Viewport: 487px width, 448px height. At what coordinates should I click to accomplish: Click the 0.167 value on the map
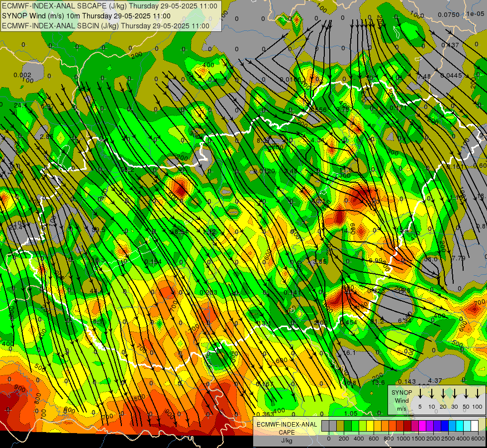tap(265, 384)
